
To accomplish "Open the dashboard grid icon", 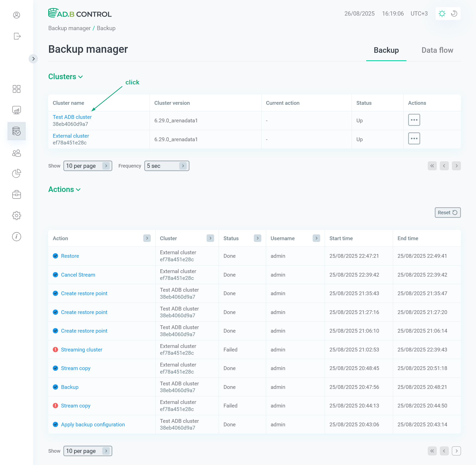I will click(17, 89).
